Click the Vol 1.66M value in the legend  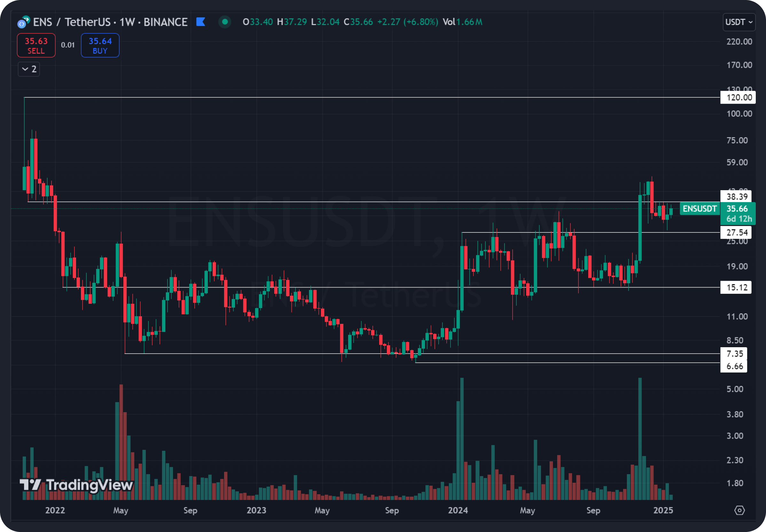coord(463,22)
